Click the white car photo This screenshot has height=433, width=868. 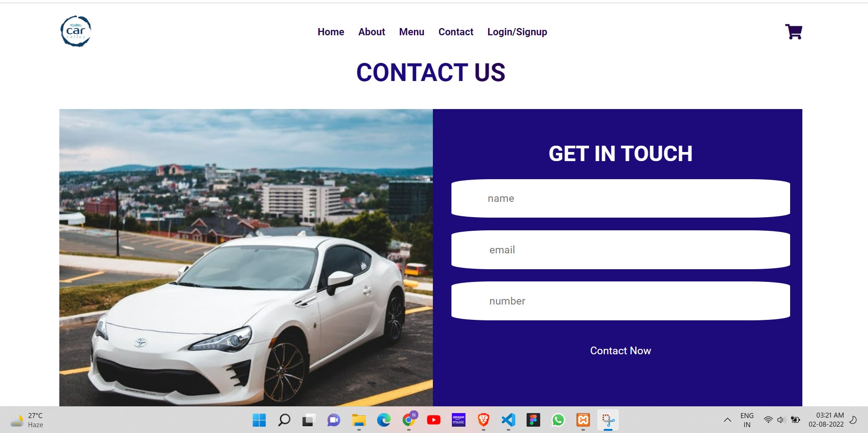click(246, 257)
